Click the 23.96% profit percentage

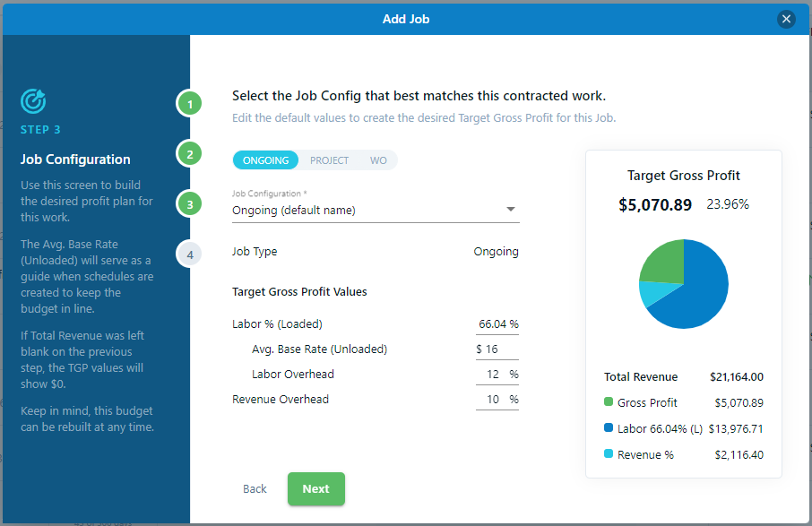pyautogui.click(x=728, y=204)
